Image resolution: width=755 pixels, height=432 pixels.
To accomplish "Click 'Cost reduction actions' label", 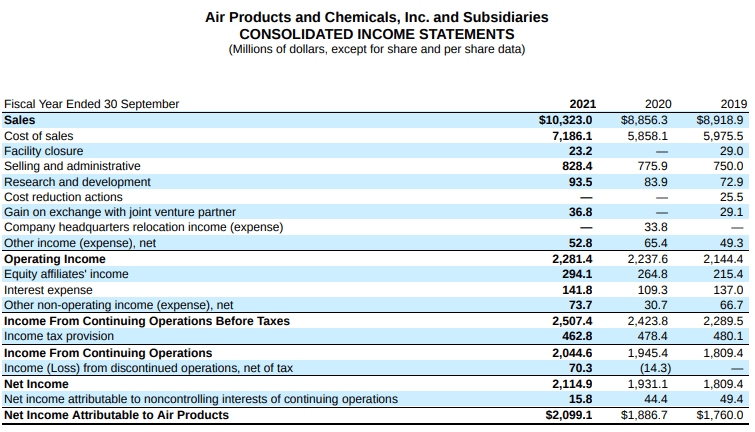I will (63, 197).
